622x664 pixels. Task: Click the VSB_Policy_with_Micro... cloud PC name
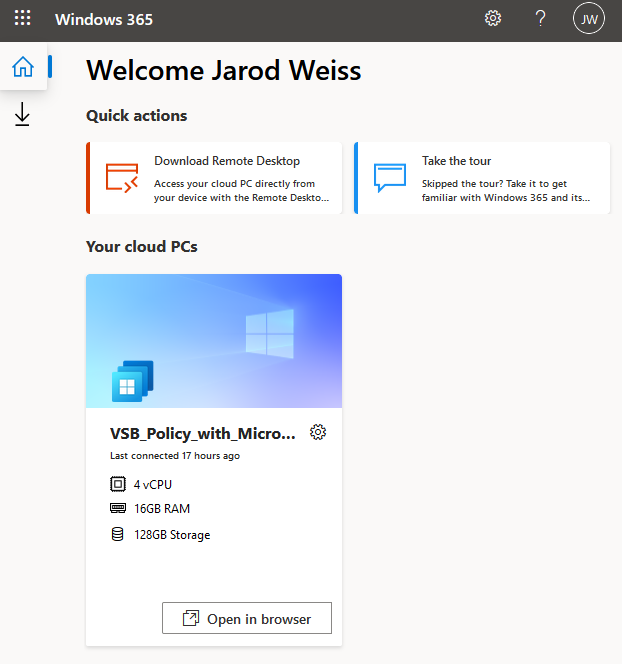coord(203,434)
